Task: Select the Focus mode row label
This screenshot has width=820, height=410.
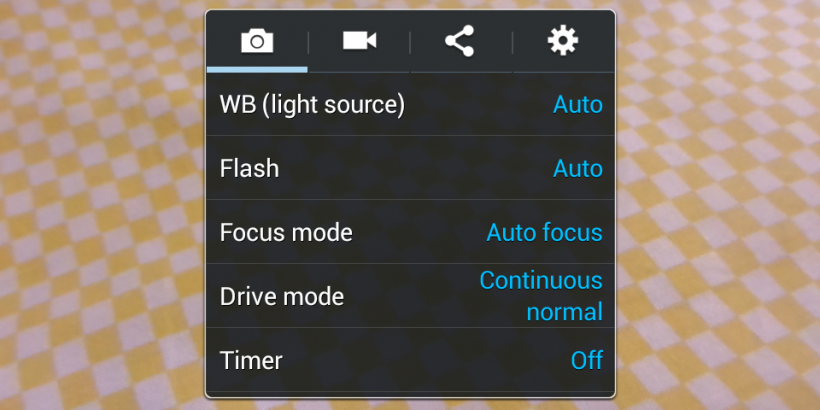Action: tap(286, 233)
